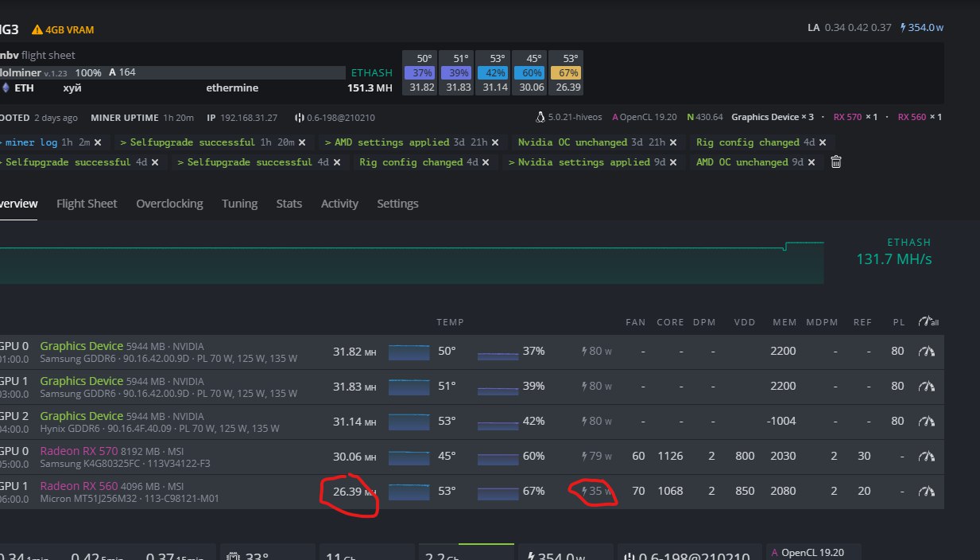Open the Stats tab
Image resolution: width=980 pixels, height=560 pixels.
(289, 204)
